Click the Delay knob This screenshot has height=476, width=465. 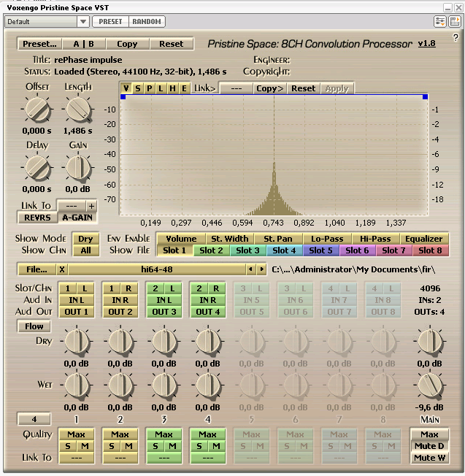pyautogui.click(x=37, y=168)
